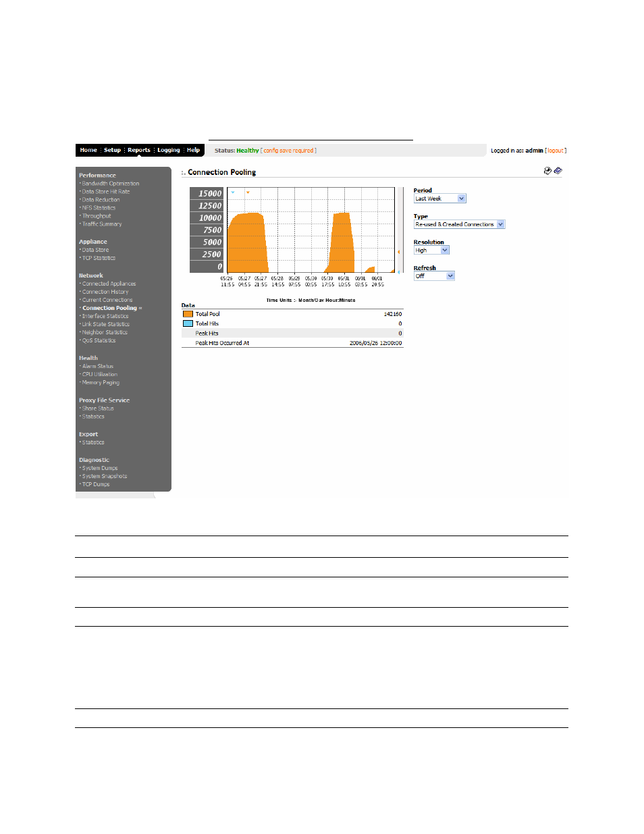Open System Snapshots under Diagnostic

105,476
